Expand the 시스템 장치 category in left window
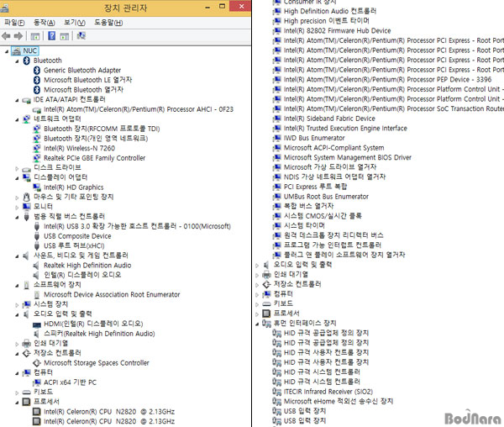 pyautogui.click(x=17, y=305)
